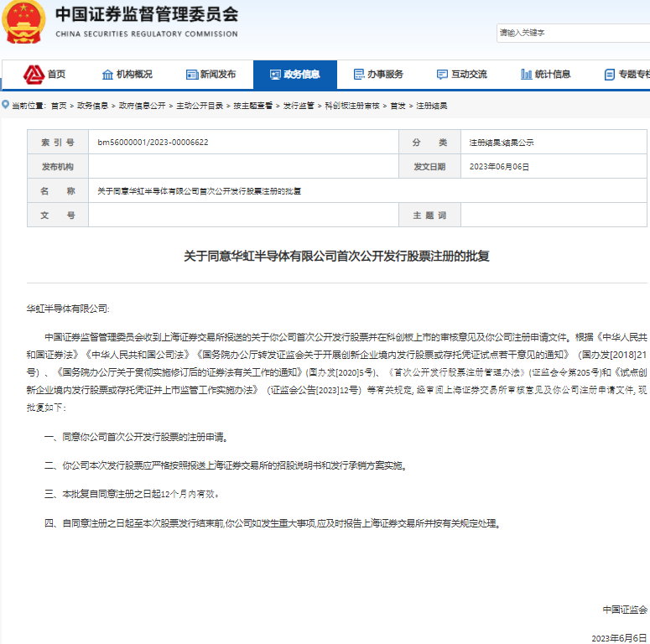Screen dimensions: 650x644
Task: Click item 四 about reporting major events
Action: (x=273, y=524)
